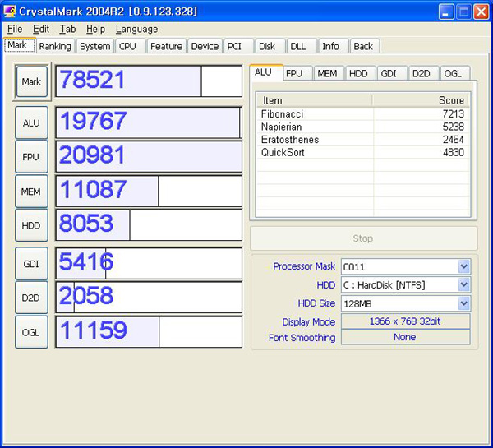Expand the HDD drive dropdown
493x448 pixels.
pos(464,285)
